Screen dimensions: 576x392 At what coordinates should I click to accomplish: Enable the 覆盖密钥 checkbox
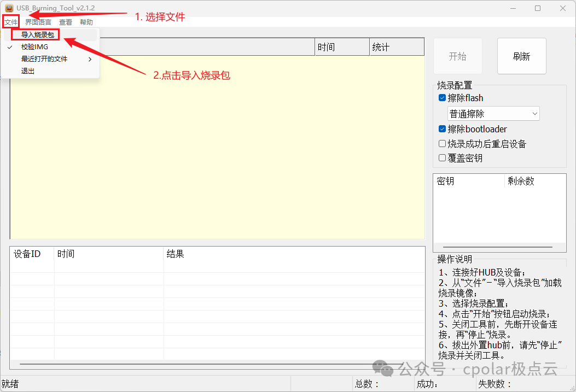[443, 158]
